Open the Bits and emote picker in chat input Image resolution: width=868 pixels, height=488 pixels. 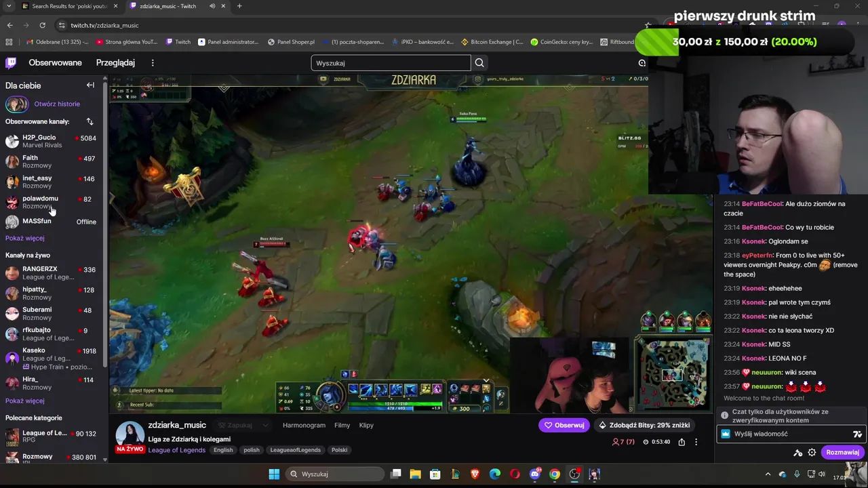click(857, 434)
